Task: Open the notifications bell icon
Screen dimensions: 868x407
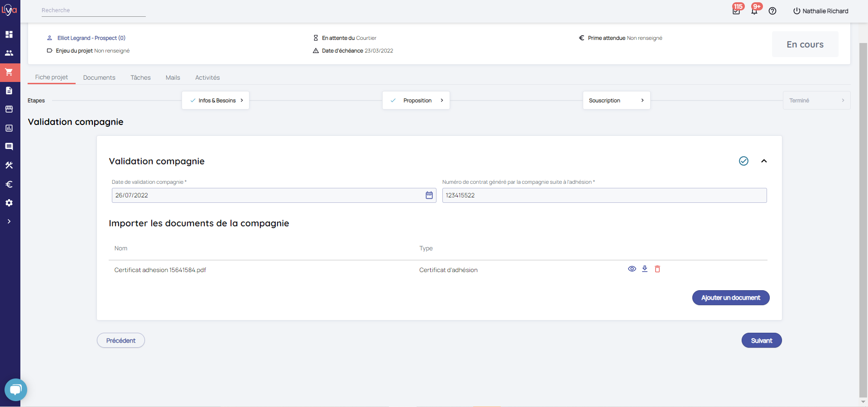Action: tap(754, 11)
